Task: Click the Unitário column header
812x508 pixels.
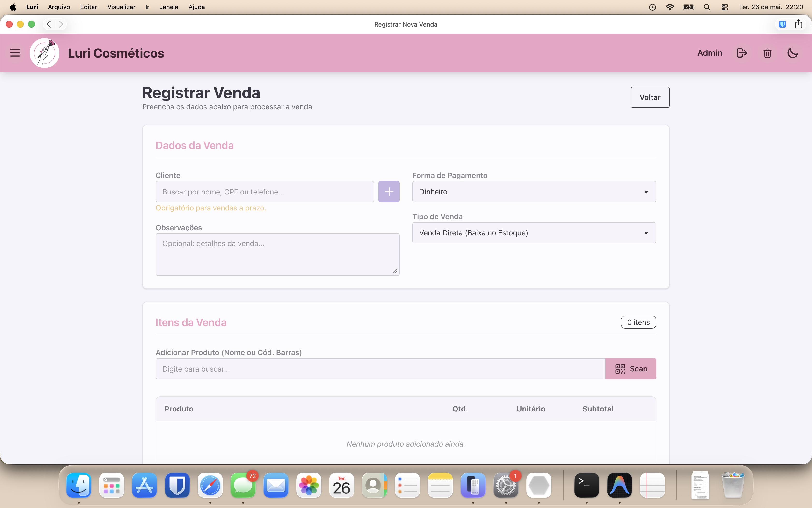Action: [x=530, y=409]
